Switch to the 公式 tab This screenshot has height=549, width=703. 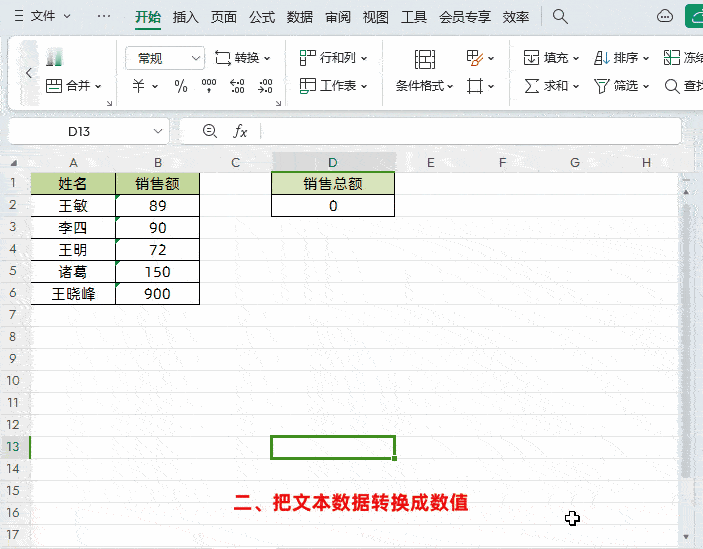(x=262, y=17)
